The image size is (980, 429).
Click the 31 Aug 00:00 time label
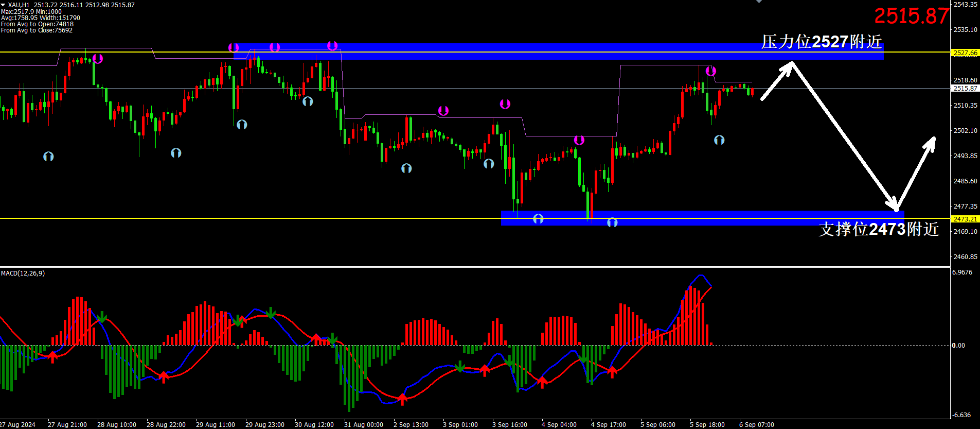tap(364, 424)
